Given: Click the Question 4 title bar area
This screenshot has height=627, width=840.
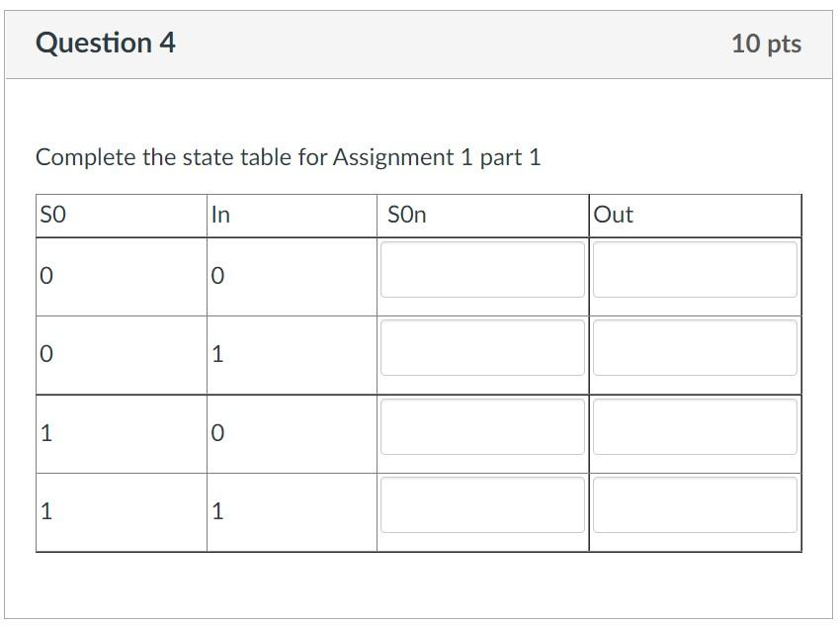Looking at the screenshot, I should (420, 43).
